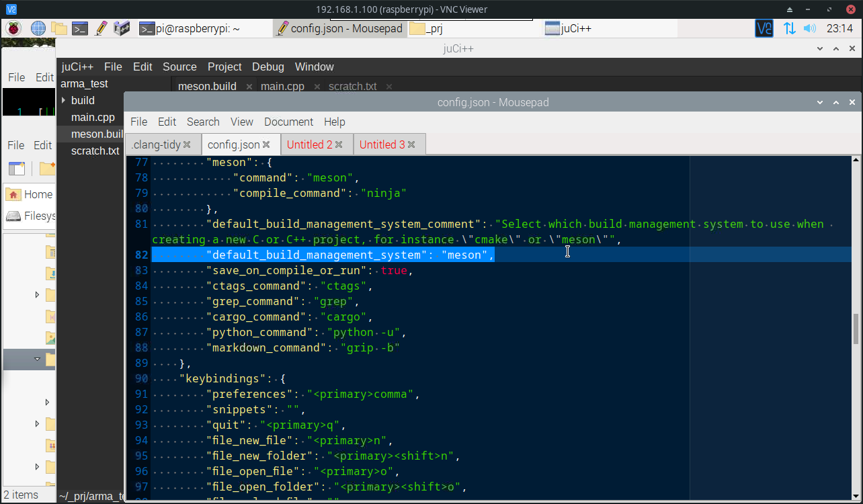Activate _prj file manager taskbar button
This screenshot has height=504, width=863.
(x=474, y=28)
